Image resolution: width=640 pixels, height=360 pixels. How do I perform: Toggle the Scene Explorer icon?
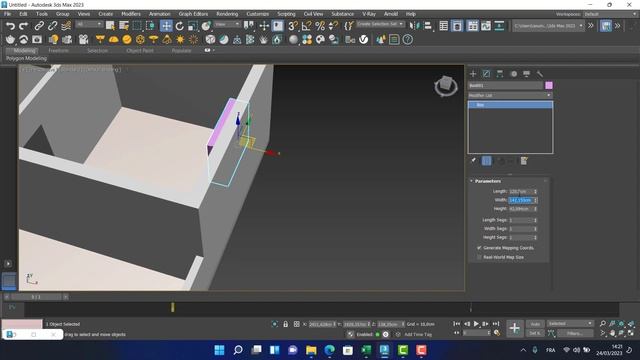click(x=444, y=26)
